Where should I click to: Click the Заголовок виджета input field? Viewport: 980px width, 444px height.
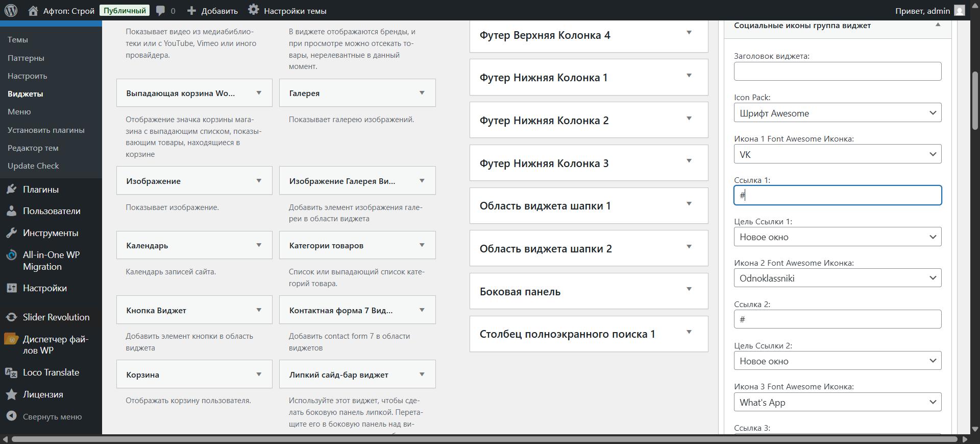click(837, 72)
